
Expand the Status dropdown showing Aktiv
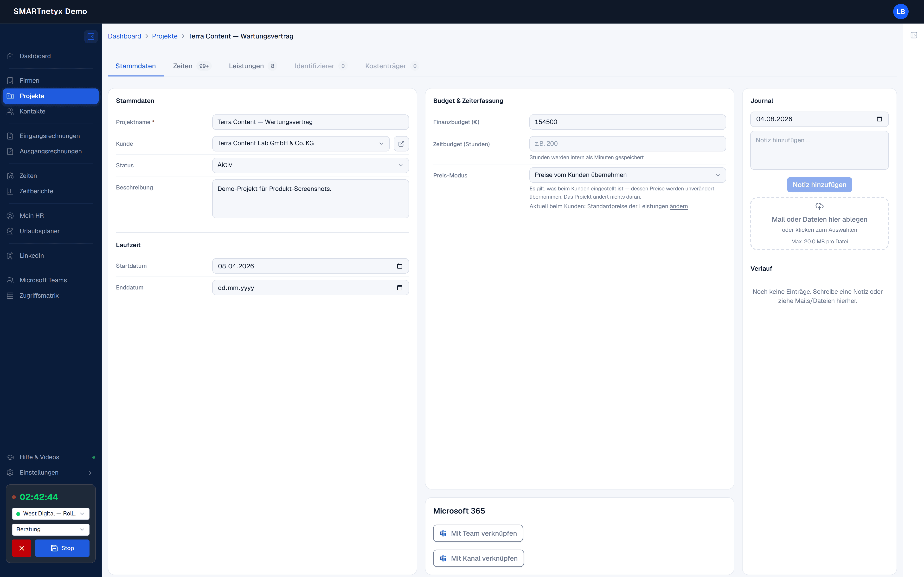coord(310,165)
